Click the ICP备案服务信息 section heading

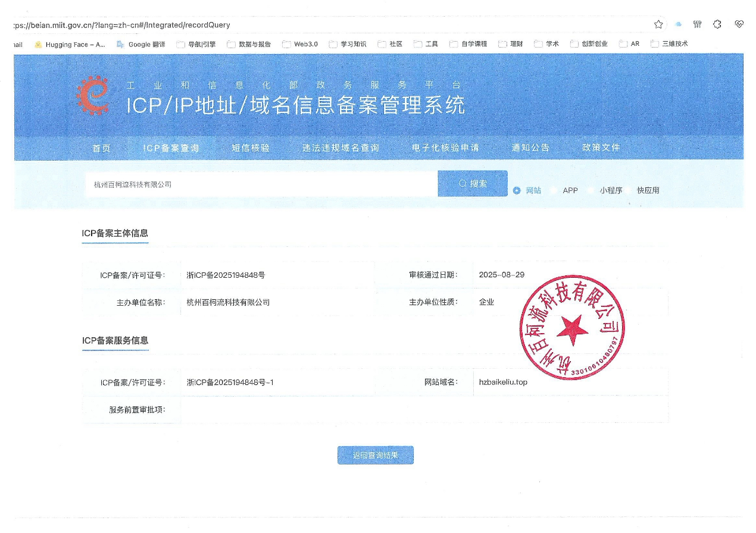pos(115,341)
